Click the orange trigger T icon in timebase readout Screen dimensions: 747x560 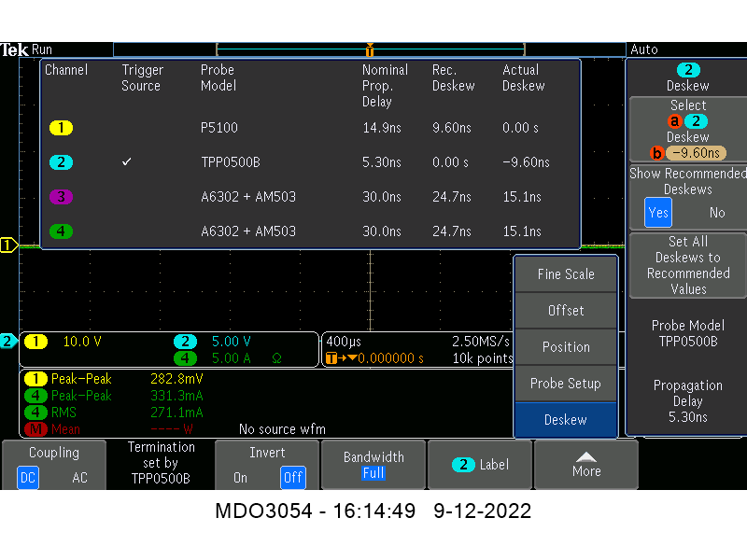coord(331,358)
